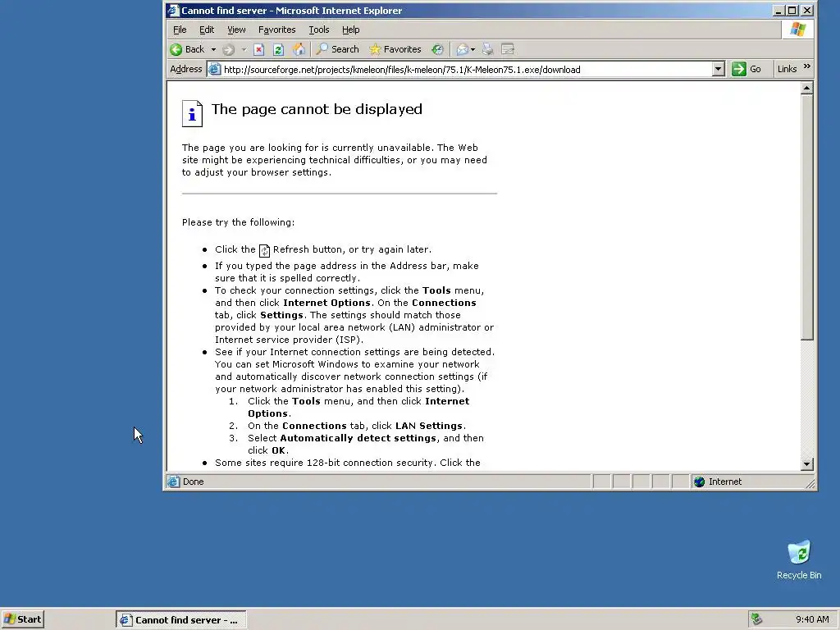Viewport: 840px width, 630px height.
Task: Click the system tray network icon
Action: pyautogui.click(x=756, y=619)
